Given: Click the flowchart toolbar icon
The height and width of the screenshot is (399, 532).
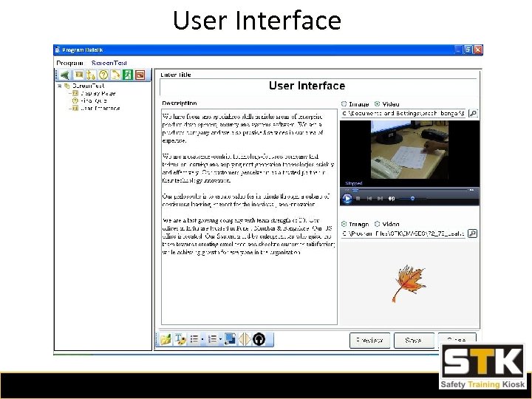Looking at the screenshot, I should coord(91,75).
